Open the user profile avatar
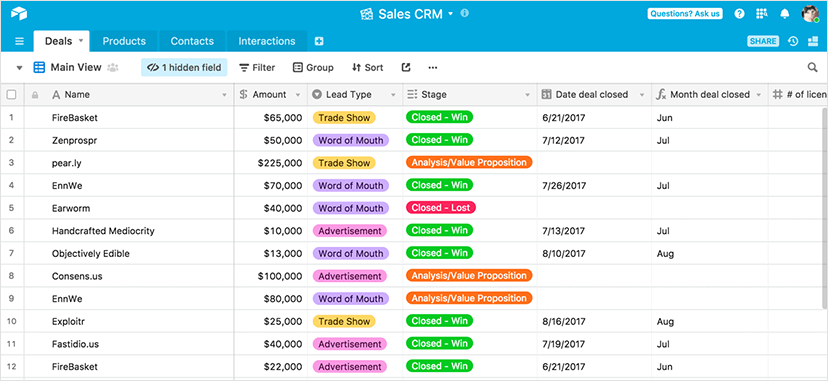Image resolution: width=828 pixels, height=381 pixels. point(810,14)
